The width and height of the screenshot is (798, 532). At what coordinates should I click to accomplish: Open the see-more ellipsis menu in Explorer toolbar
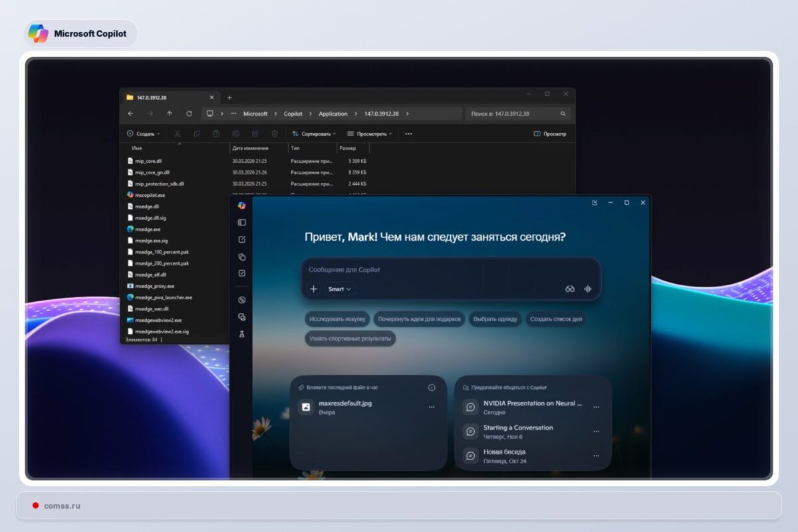408,134
